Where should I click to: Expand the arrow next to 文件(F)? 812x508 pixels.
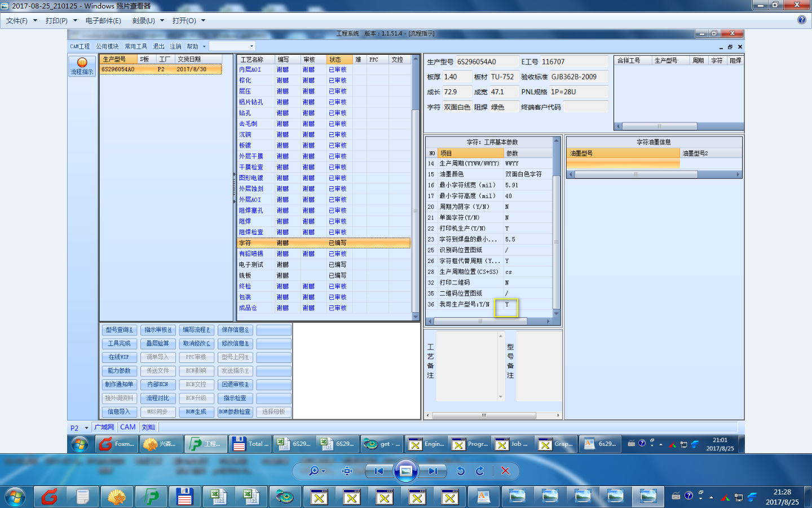pos(35,20)
